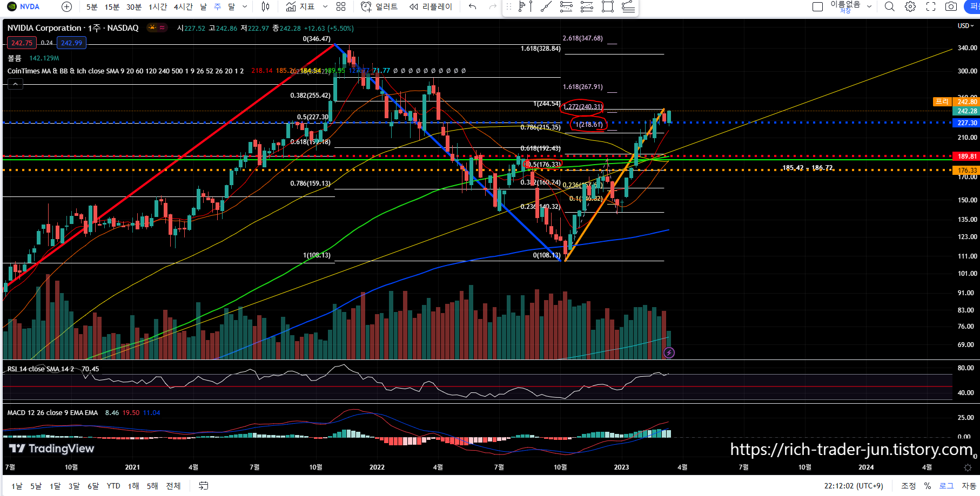
Task: Open timezone menu 22:12:02 (UTC+9)
Action: click(x=854, y=486)
